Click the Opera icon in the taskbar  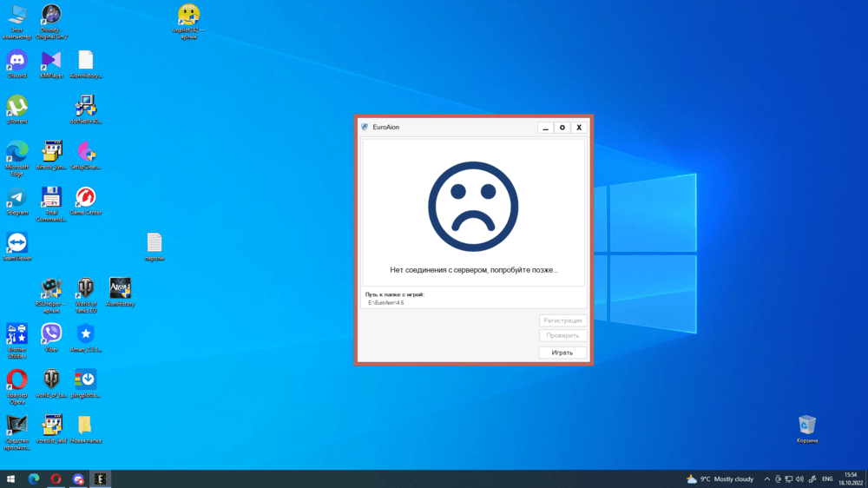pyautogui.click(x=56, y=478)
